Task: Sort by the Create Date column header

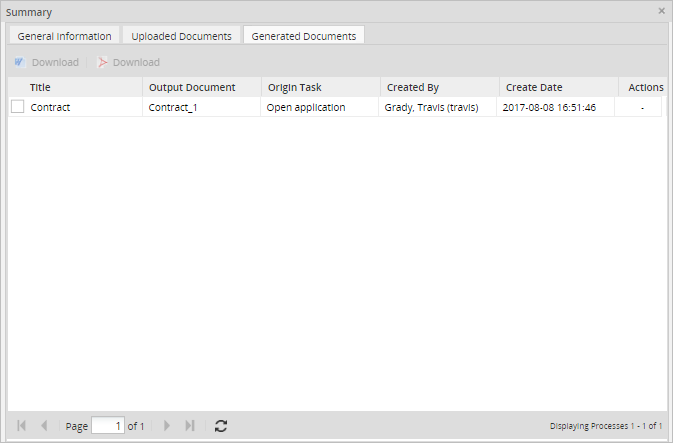Action: pyautogui.click(x=534, y=87)
